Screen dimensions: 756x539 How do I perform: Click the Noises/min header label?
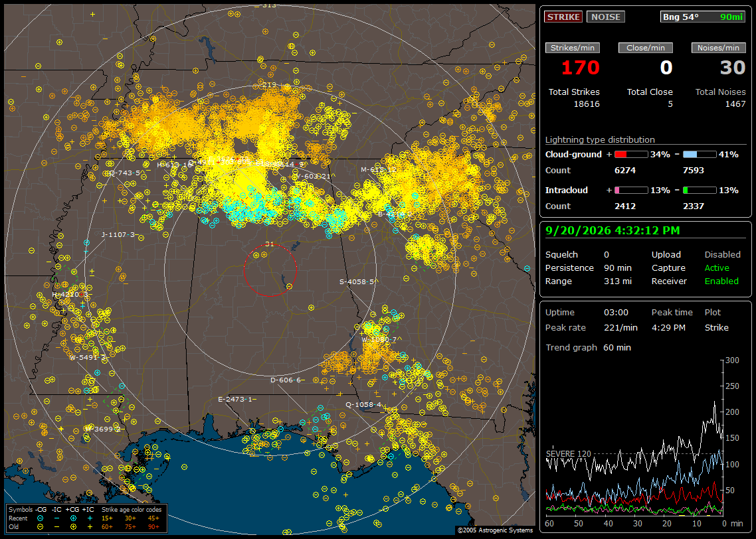pos(718,48)
